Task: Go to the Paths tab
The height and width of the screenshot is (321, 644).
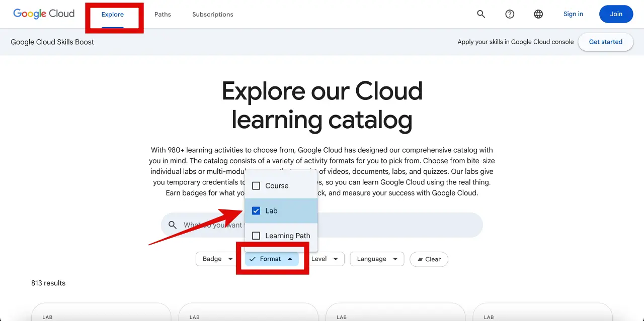Action: click(163, 15)
